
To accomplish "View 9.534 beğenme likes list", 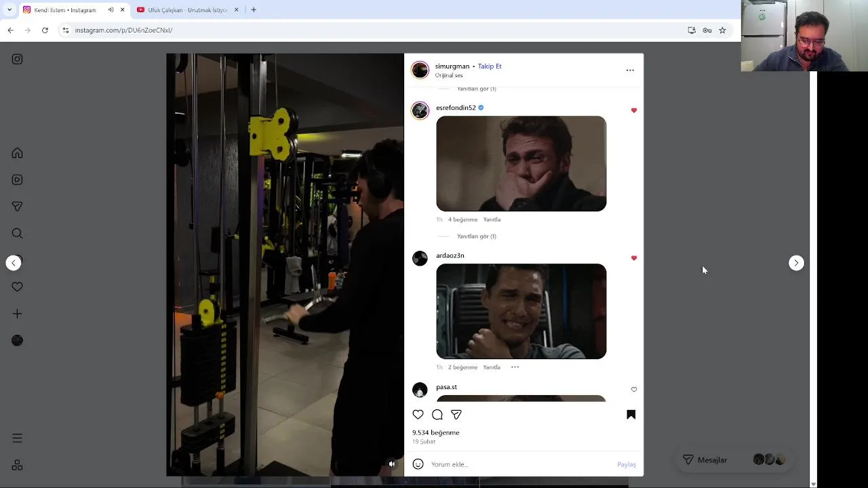I will pos(436,432).
